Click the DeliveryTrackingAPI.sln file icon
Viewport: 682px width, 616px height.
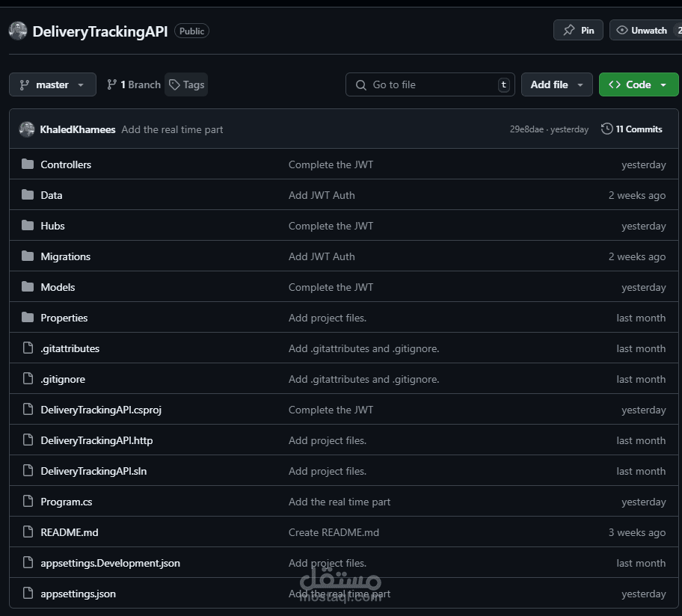pyautogui.click(x=28, y=470)
